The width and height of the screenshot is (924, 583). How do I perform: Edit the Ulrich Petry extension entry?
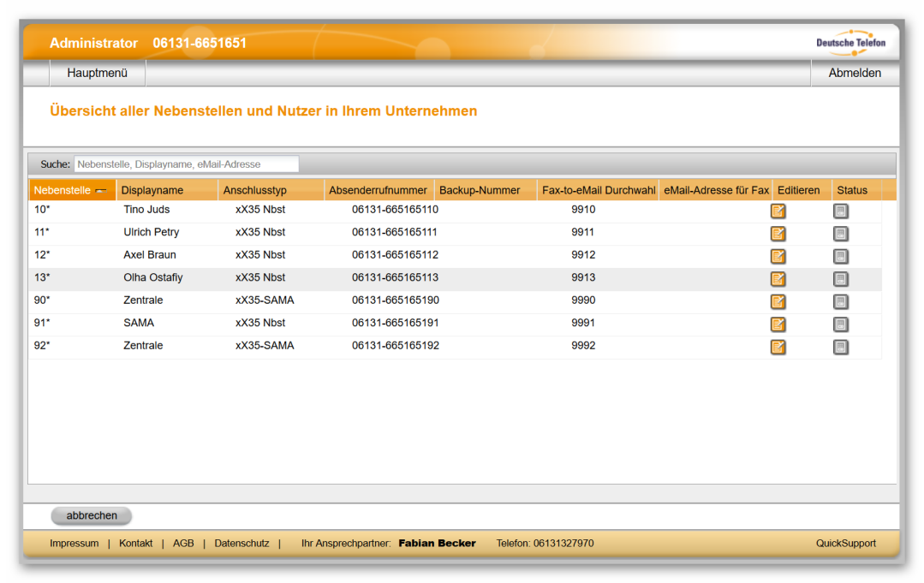[778, 234]
